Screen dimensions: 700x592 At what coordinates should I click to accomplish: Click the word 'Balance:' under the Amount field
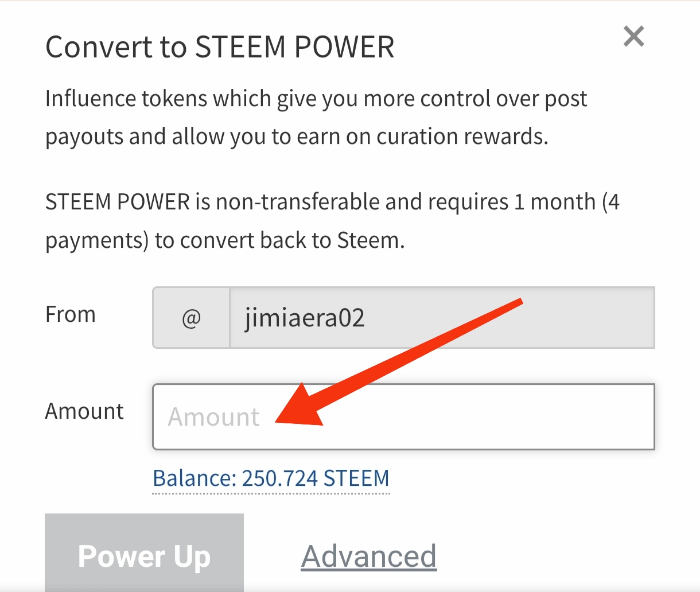(194, 478)
